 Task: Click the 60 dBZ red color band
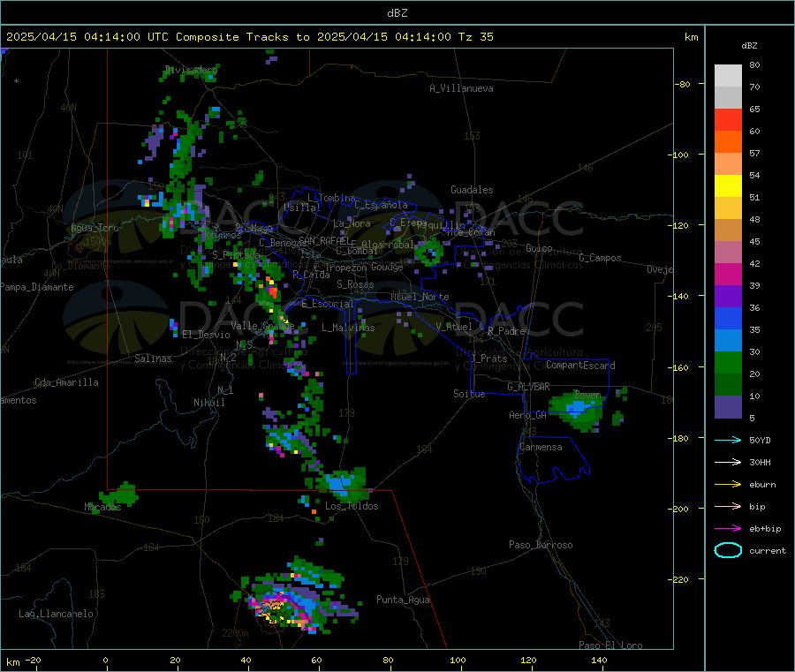click(x=728, y=119)
